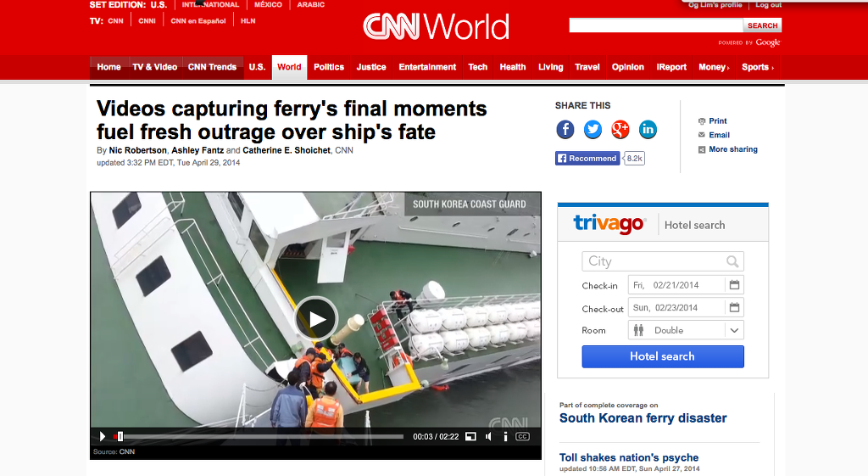
Task: Mute the video with speaker icon
Action: tap(488, 437)
